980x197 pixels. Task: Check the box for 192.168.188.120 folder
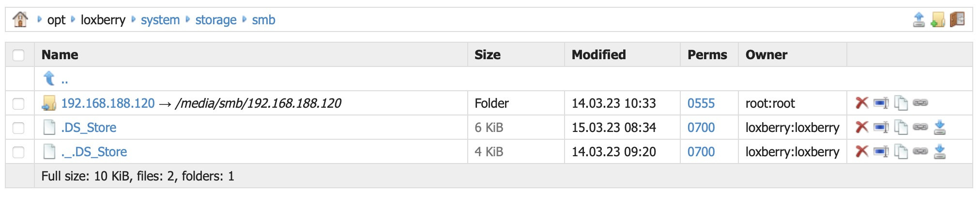(18, 103)
